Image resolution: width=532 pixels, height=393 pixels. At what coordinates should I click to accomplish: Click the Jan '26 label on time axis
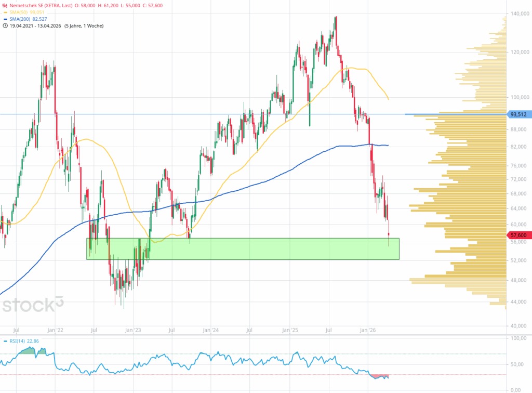pyautogui.click(x=368, y=330)
